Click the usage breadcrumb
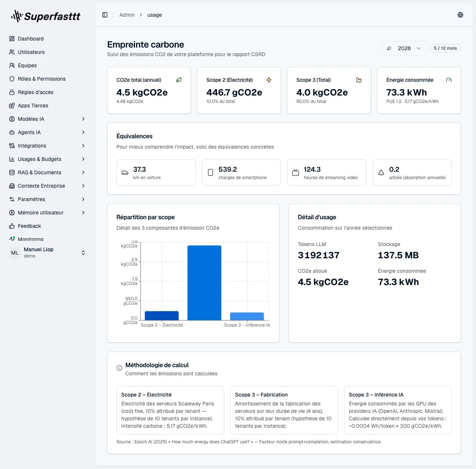The height and width of the screenshot is (469, 476). coord(154,15)
